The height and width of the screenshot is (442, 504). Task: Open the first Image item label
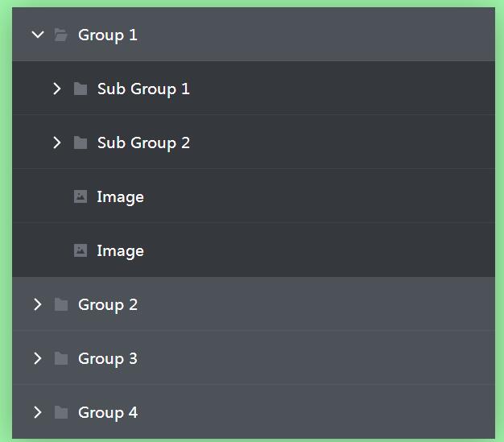tap(120, 196)
